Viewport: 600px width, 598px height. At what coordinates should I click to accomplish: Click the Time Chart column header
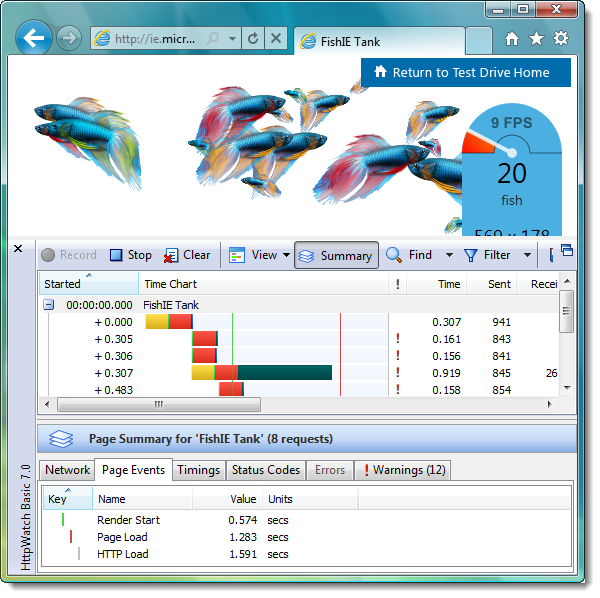tap(263, 284)
